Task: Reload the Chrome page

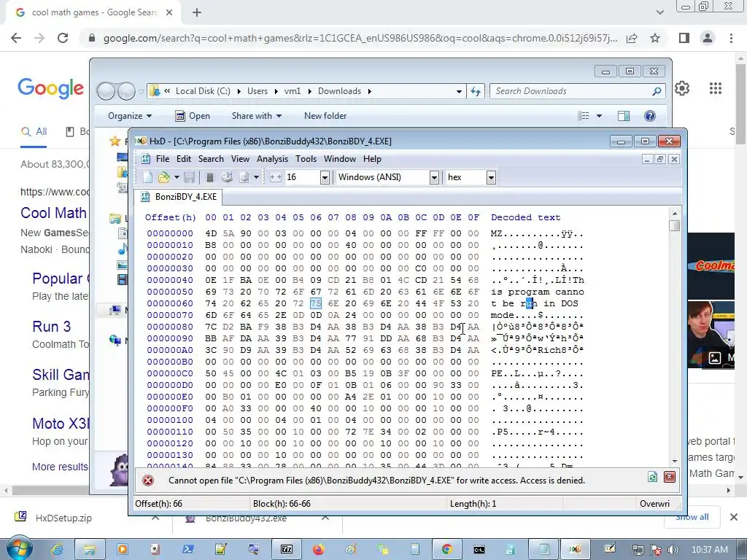Action: [x=63, y=38]
